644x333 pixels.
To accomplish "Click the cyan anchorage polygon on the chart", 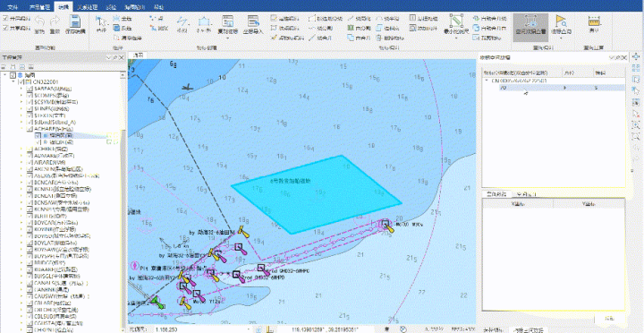I will (x=317, y=194).
